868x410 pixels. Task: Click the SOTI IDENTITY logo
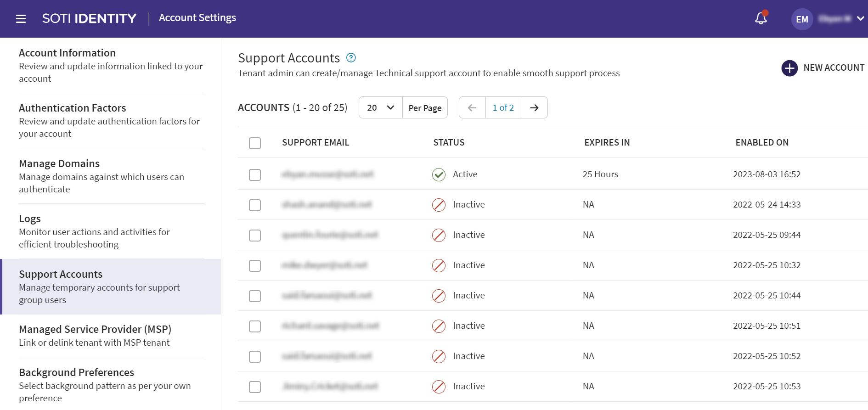tap(89, 18)
